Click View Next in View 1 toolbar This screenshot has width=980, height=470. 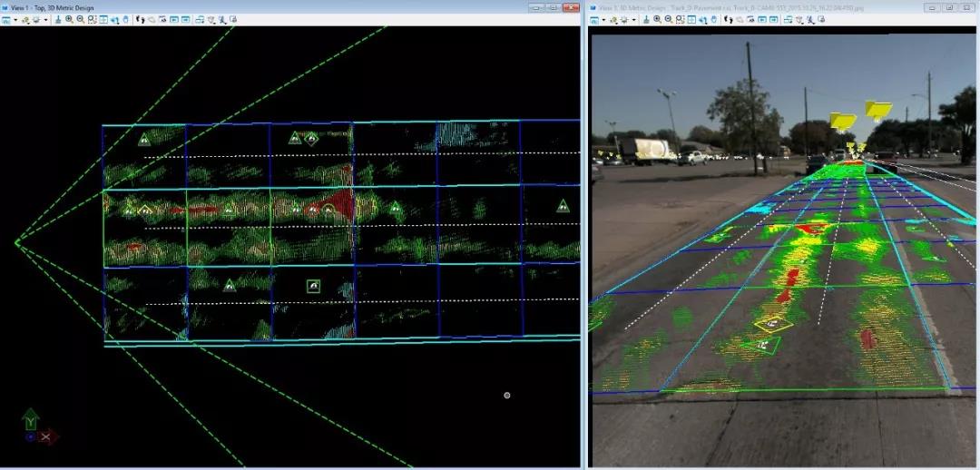click(185, 19)
